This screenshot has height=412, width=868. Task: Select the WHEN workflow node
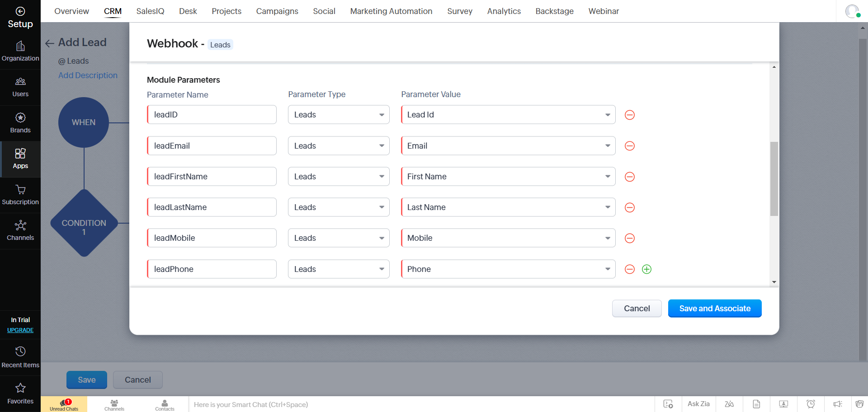click(x=84, y=122)
